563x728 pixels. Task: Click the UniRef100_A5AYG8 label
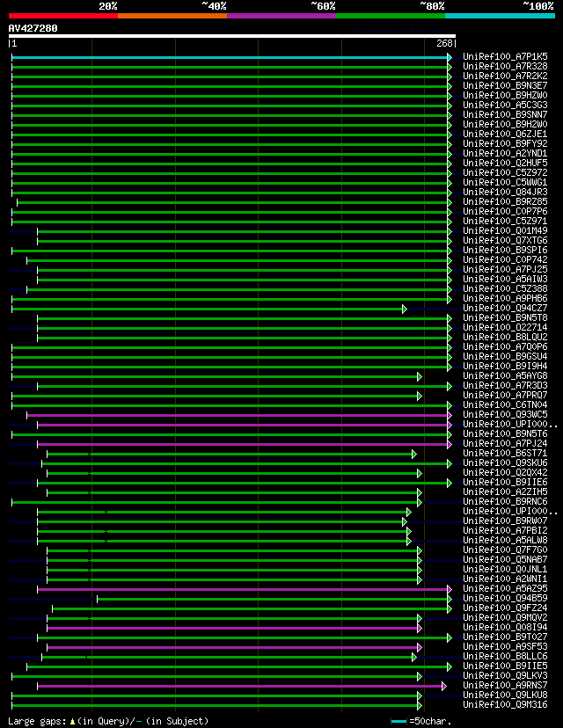coord(505,376)
